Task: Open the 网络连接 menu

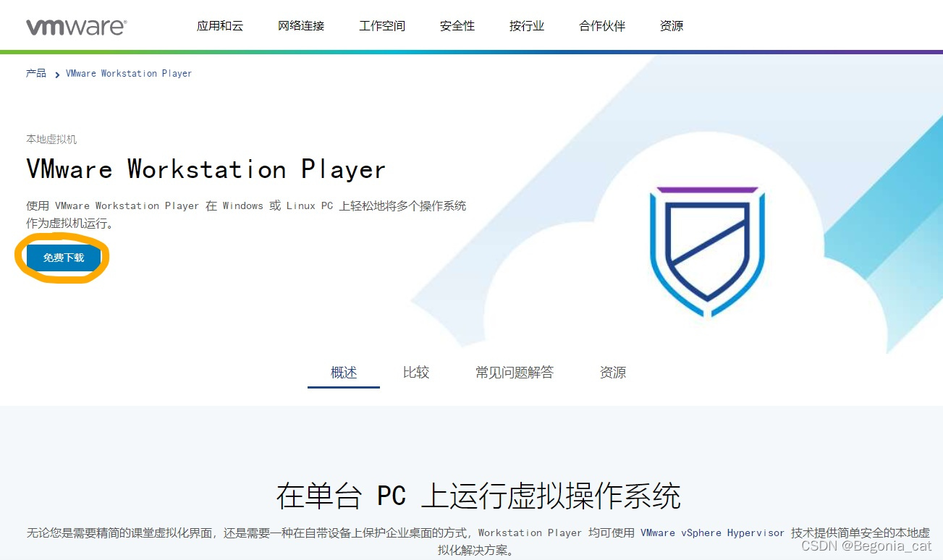Action: 301,26
